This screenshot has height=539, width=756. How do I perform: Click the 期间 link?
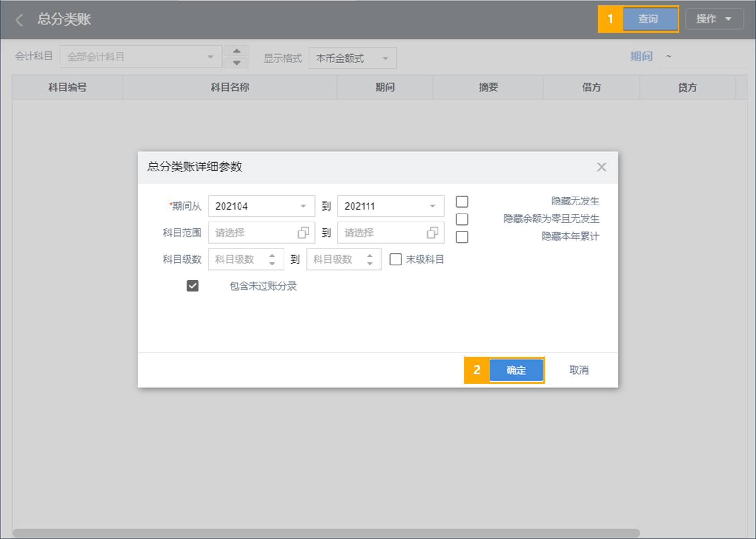pos(641,57)
